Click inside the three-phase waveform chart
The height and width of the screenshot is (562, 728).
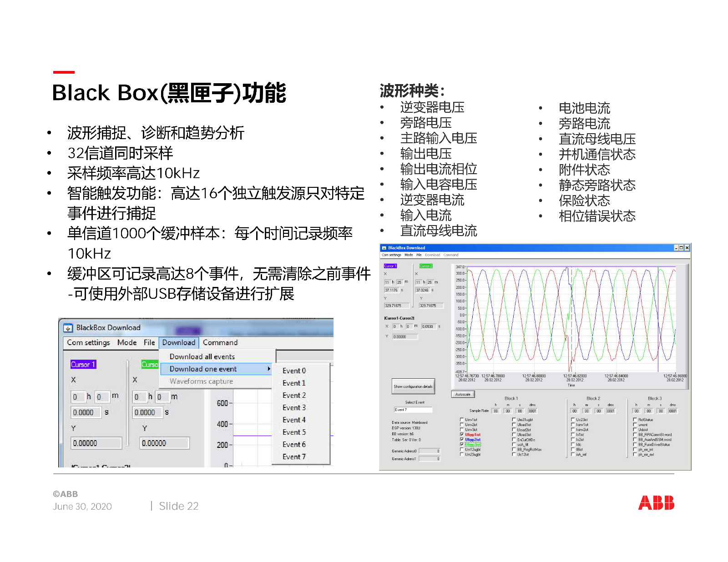571,319
